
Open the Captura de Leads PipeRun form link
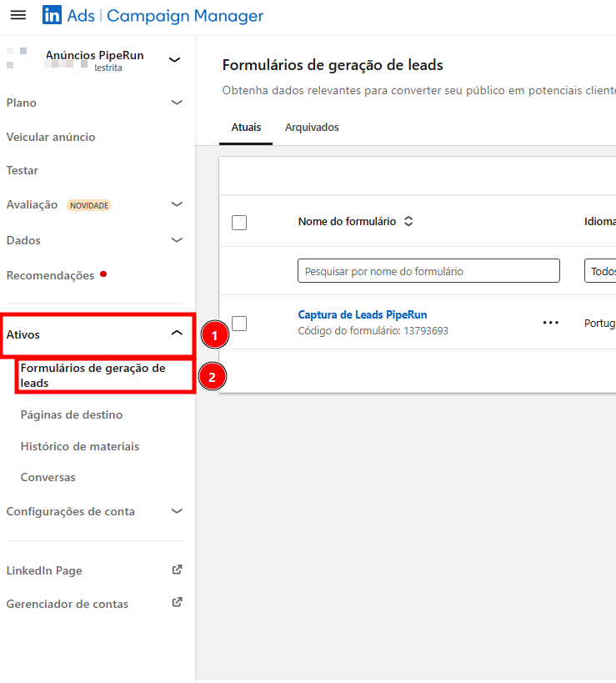pyautogui.click(x=362, y=314)
